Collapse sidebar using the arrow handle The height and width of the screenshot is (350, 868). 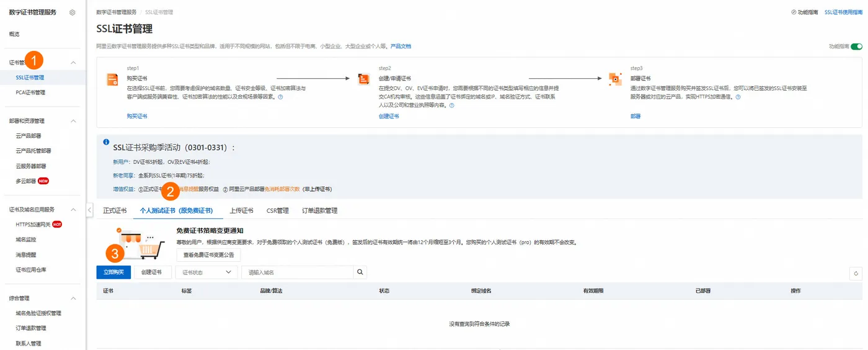[x=89, y=210]
